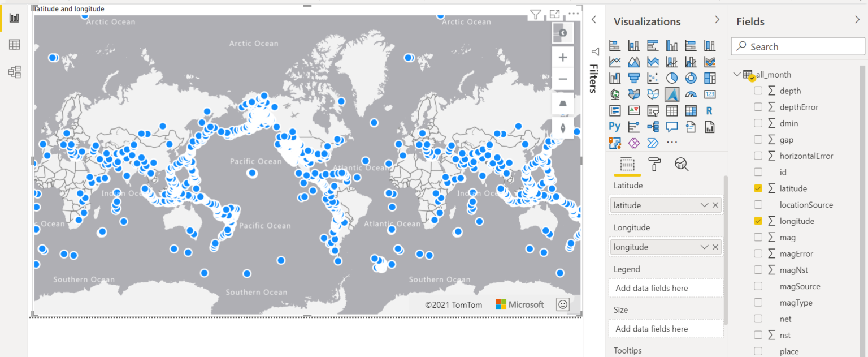Viewport: 868px width, 357px height.
Task: Select the Q&A visual icon
Action: [671, 126]
